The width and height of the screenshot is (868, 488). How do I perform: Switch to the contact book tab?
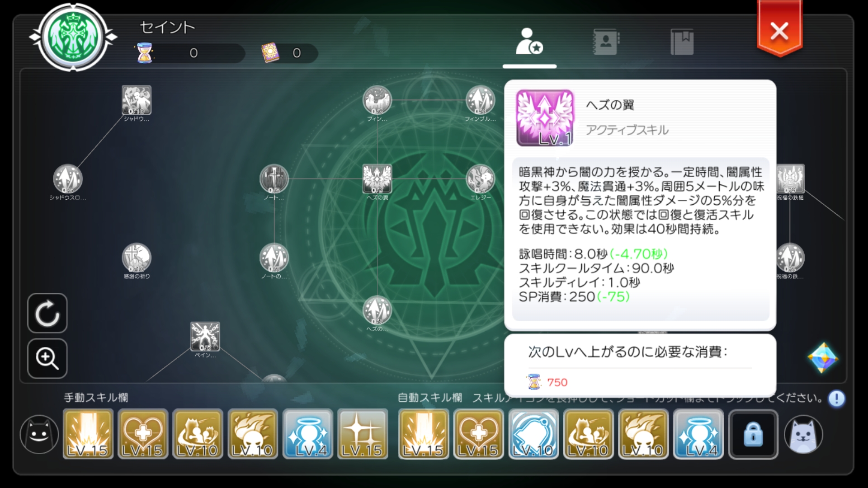tap(606, 42)
